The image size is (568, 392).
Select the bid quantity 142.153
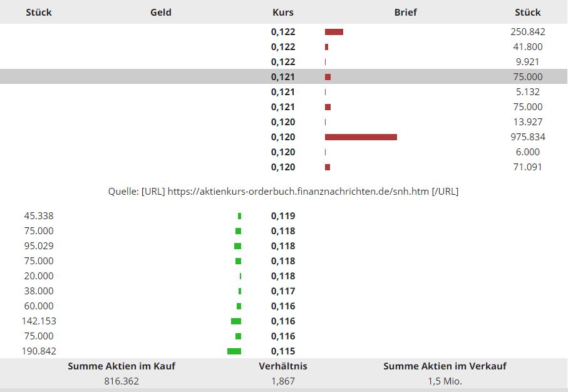[39, 321]
